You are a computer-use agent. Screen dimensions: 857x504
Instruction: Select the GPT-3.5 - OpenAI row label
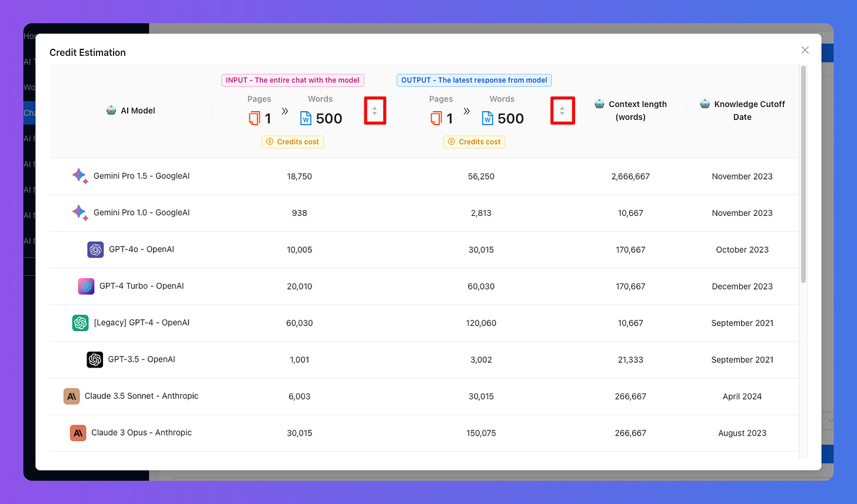(x=141, y=359)
